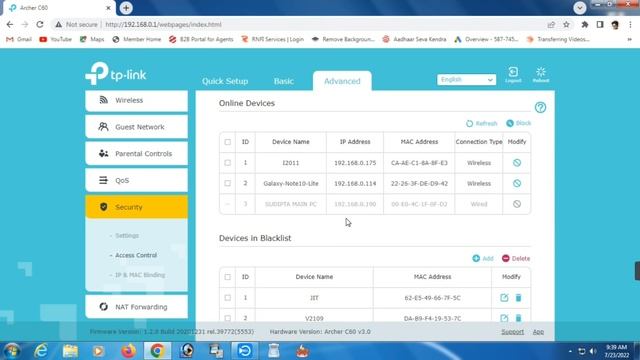Open tab search dropdown in Chrome
The width and height of the screenshot is (640, 360).
(580, 8)
